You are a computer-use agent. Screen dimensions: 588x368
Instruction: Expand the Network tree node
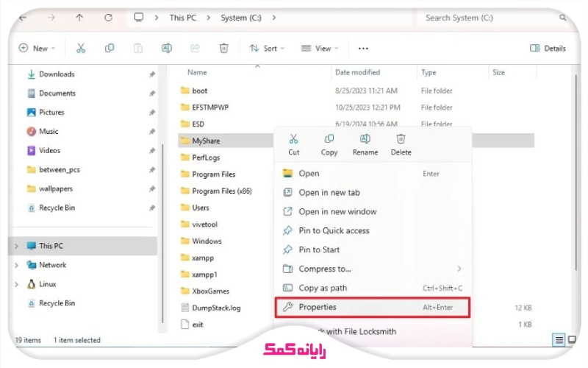pos(16,265)
